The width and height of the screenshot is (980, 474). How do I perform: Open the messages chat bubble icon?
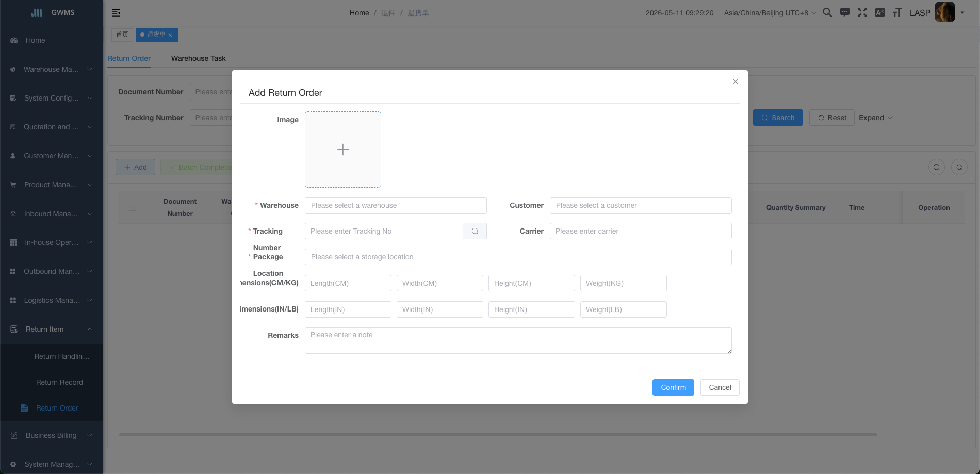(x=845, y=13)
